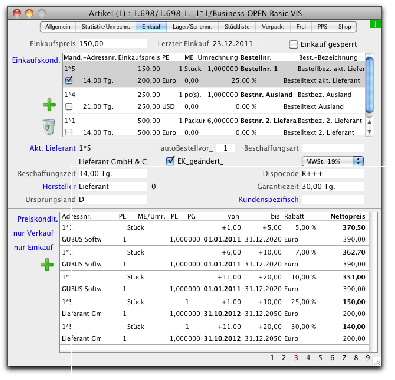Click the 'Kundenspezifisch' link
Screen dimensions: 395x380
(268, 199)
